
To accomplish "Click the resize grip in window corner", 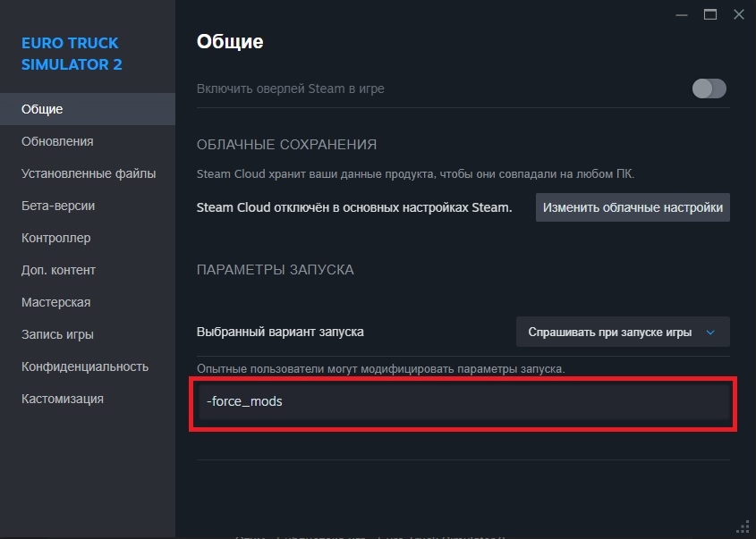I will pyautogui.click(x=743, y=527).
